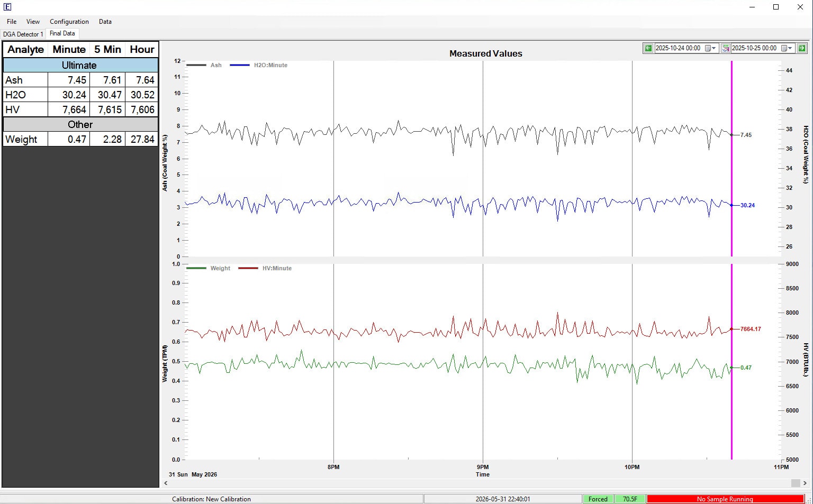Viewport: 813px width, 504px height.
Task: Open the end date calendar dropdown
Action: pyautogui.click(x=787, y=48)
